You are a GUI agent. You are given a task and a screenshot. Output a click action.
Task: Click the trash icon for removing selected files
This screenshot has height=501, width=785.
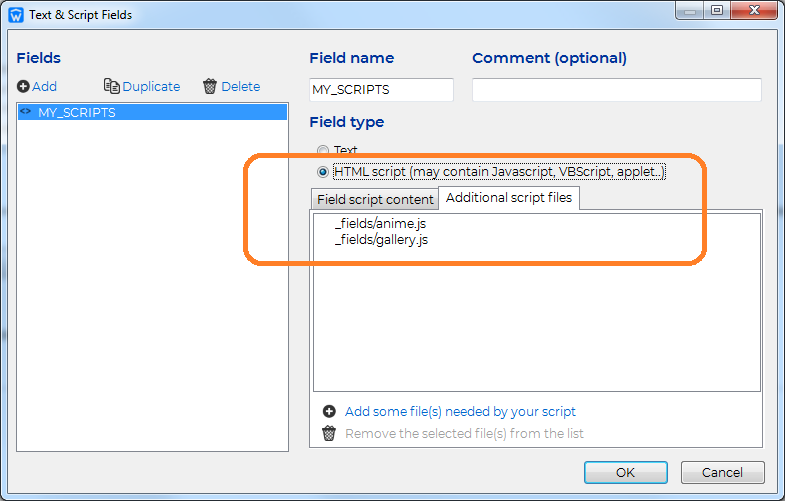pos(329,433)
